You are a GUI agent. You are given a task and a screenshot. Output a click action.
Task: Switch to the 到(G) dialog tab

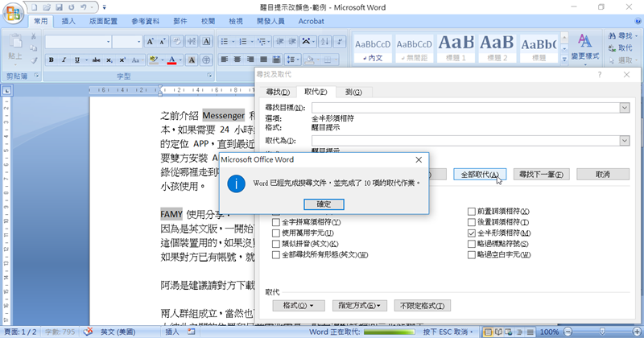pyautogui.click(x=353, y=92)
